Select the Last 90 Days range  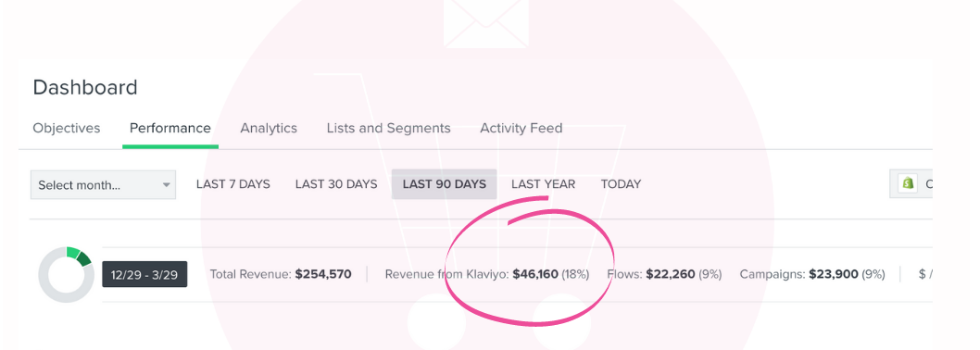tap(445, 184)
